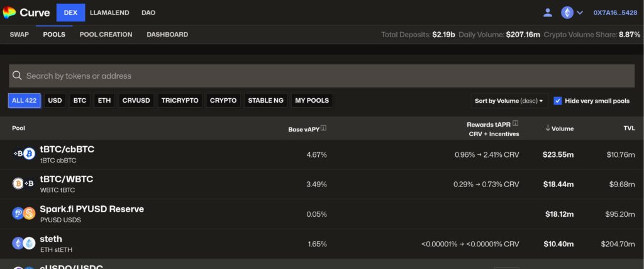Click the wallet address 0X7A16...5428

click(615, 13)
